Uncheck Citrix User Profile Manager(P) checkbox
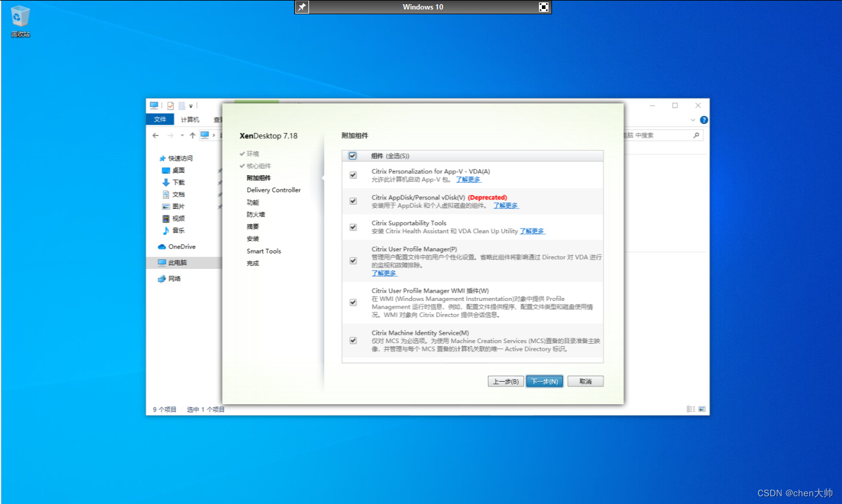 coord(353,261)
